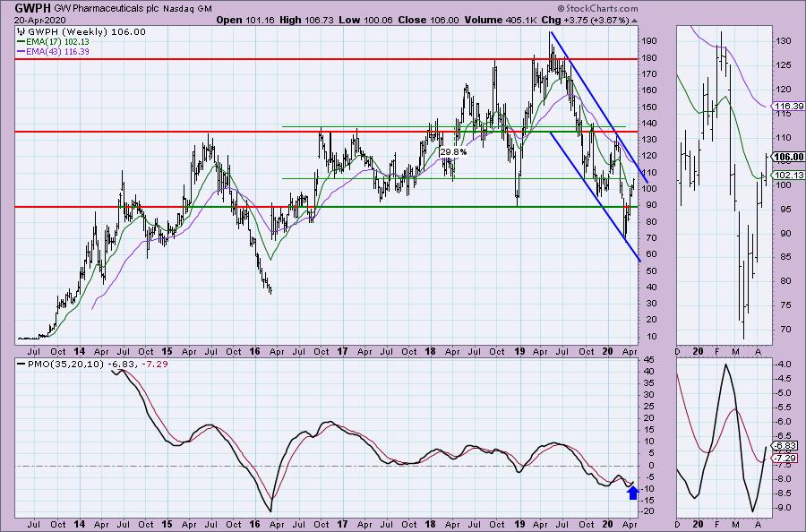Select the Open 101.16 value
Viewport: 806px width, 532px height.
coord(245,20)
